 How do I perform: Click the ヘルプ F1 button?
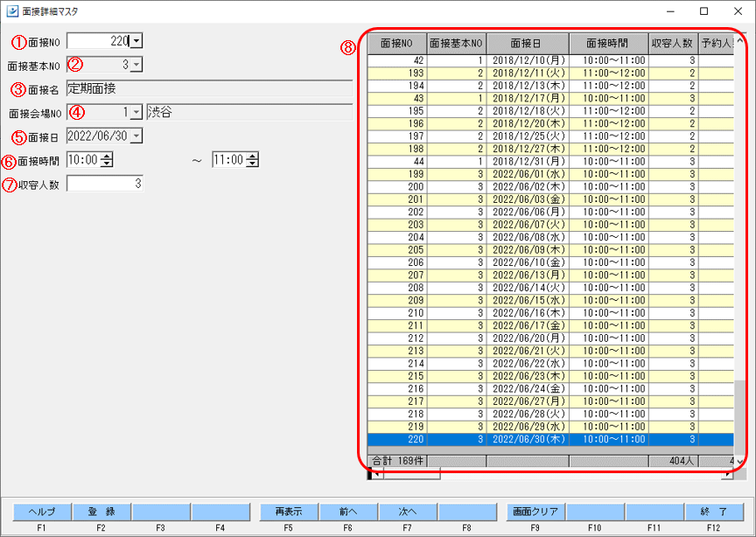click(42, 512)
